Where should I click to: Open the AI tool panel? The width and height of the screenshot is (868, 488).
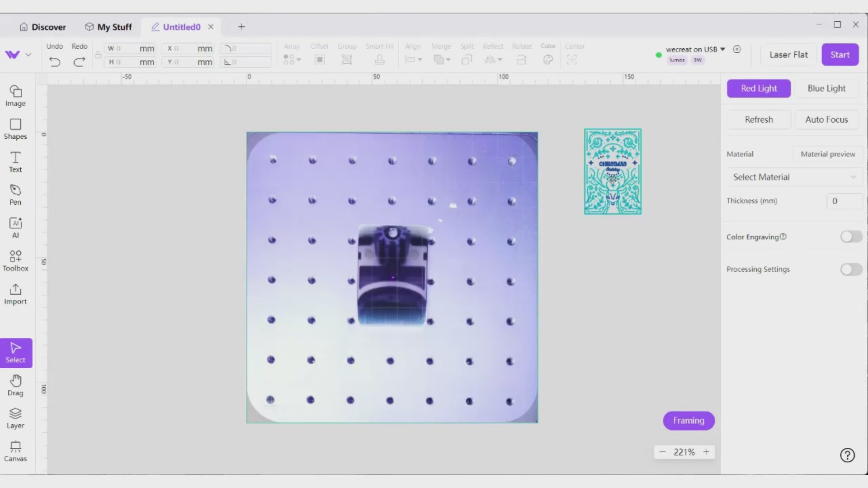[x=15, y=228]
